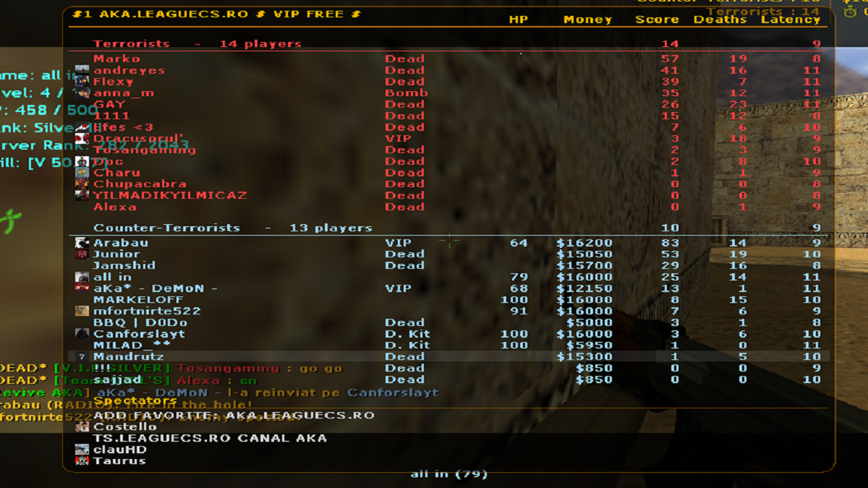This screenshot has height=488, width=868.
Task: Select the Deaths column header
Action: pyautogui.click(x=720, y=20)
